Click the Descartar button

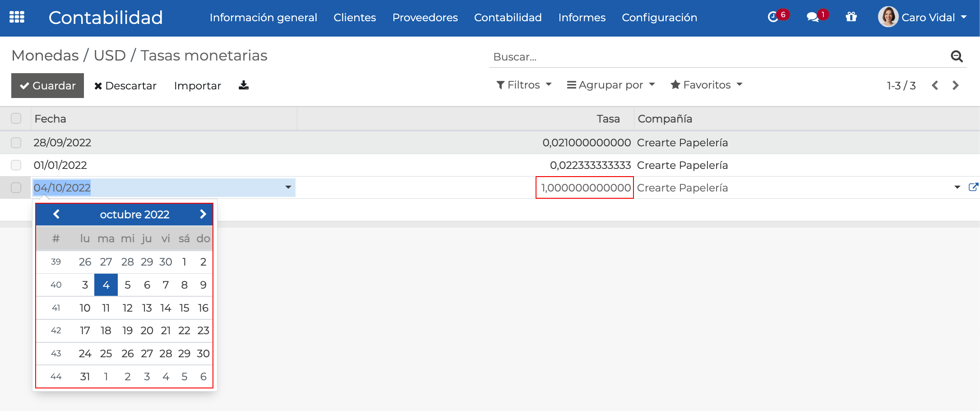(125, 85)
